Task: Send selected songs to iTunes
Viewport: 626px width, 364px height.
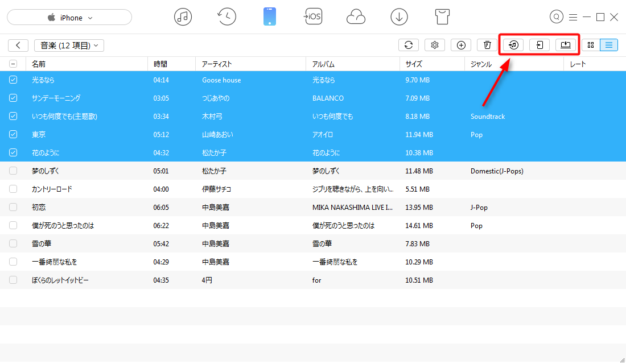Action: [513, 45]
